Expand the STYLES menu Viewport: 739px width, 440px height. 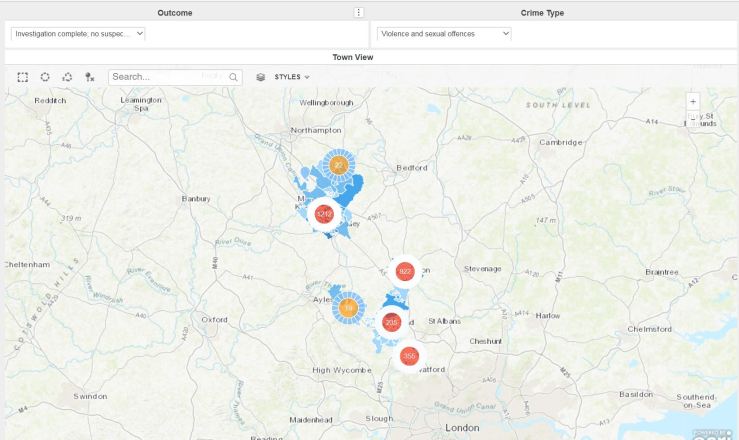(292, 77)
